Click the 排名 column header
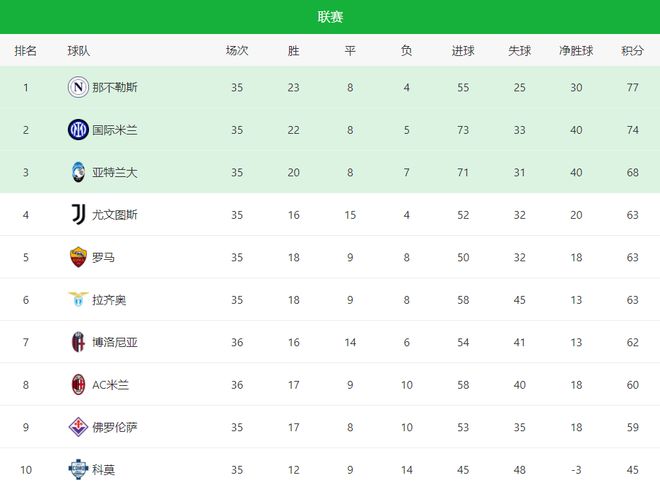This screenshot has width=660, height=485. (26, 50)
